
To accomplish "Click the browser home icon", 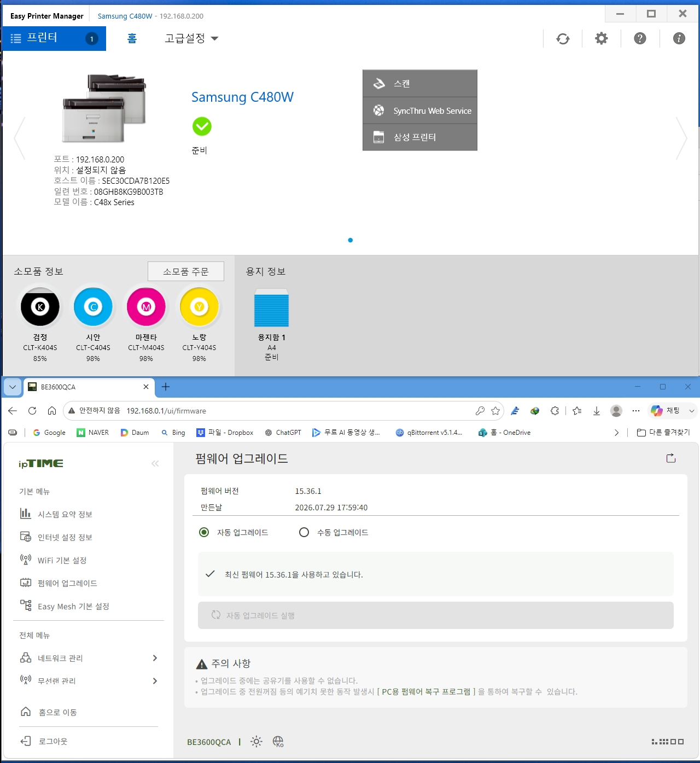I will coord(52,411).
